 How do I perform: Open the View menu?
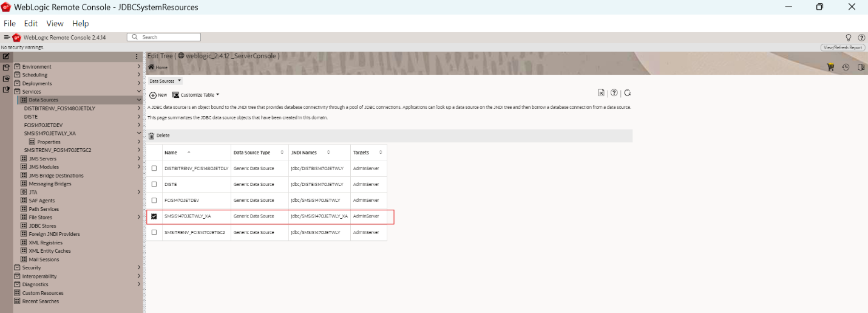point(55,23)
